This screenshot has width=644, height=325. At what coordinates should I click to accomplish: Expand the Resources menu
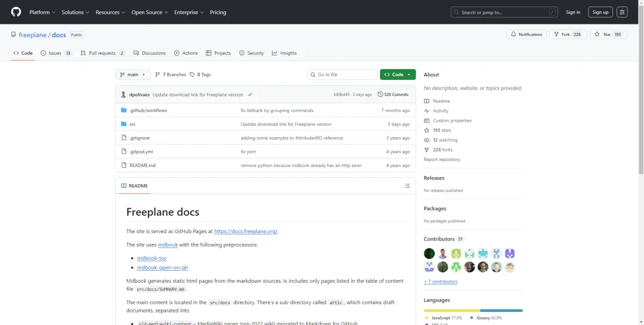coord(110,13)
